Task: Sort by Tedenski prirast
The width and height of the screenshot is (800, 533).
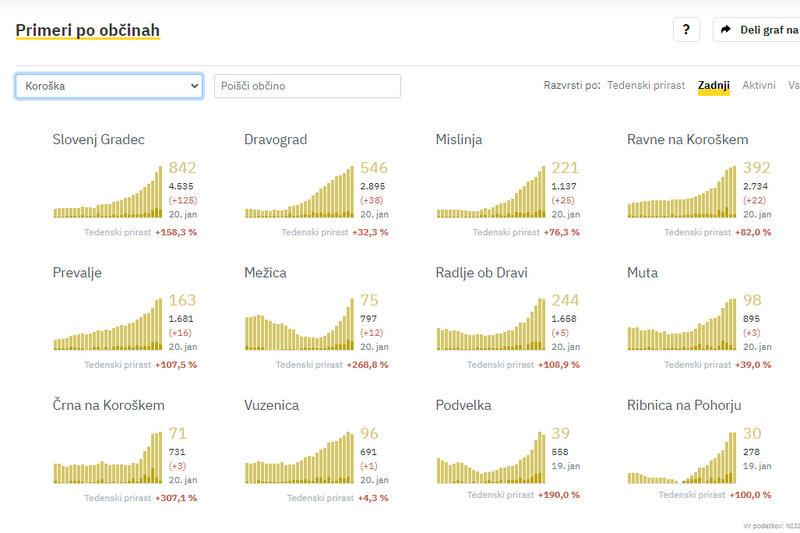Action: (x=646, y=86)
